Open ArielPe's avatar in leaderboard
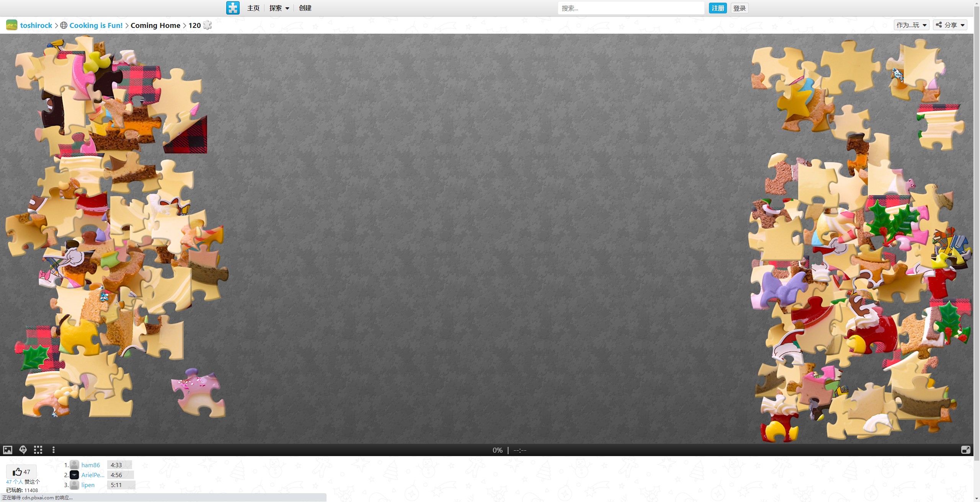This screenshot has height=502, width=980. tap(74, 475)
